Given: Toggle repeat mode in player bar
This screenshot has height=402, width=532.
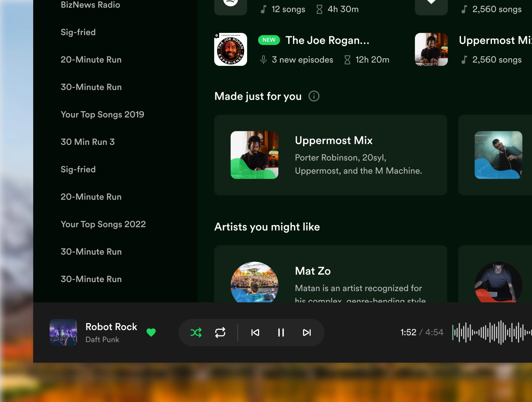Looking at the screenshot, I should pyautogui.click(x=220, y=332).
